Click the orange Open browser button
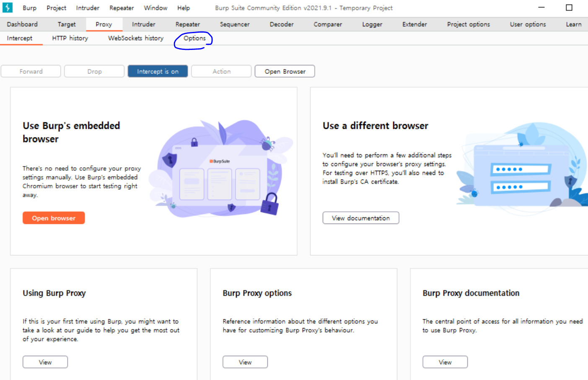The width and height of the screenshot is (588, 380). [x=54, y=218]
